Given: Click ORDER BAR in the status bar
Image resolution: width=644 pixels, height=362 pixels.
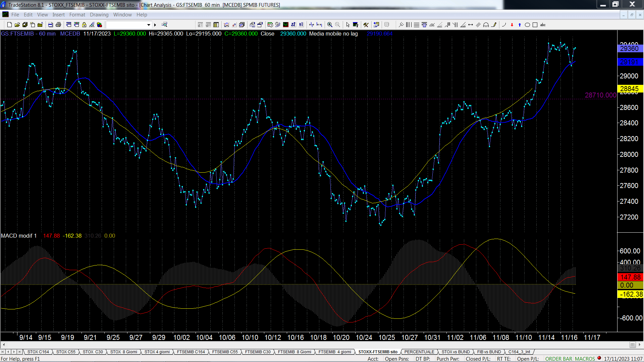Looking at the screenshot, I should click(x=559, y=359).
